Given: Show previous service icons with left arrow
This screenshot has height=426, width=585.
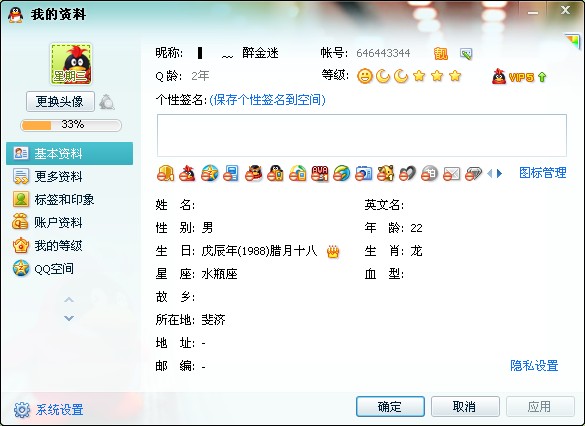Looking at the screenshot, I should (x=490, y=173).
